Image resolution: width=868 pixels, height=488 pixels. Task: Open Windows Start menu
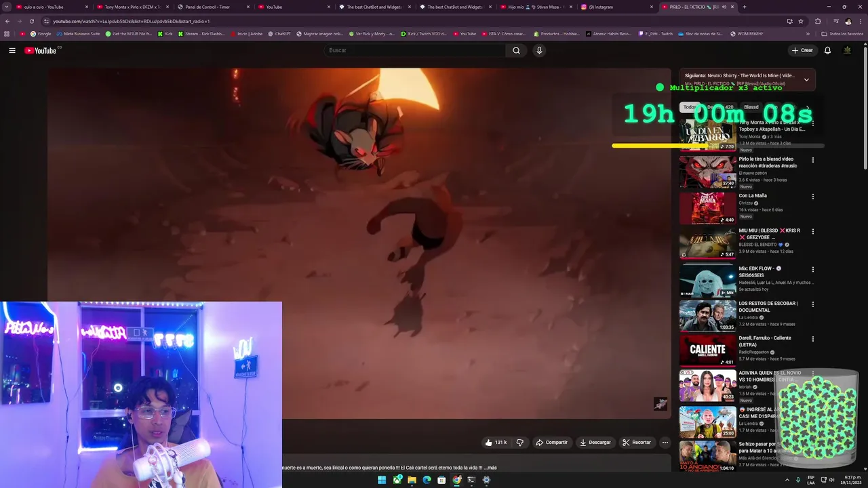click(382, 480)
